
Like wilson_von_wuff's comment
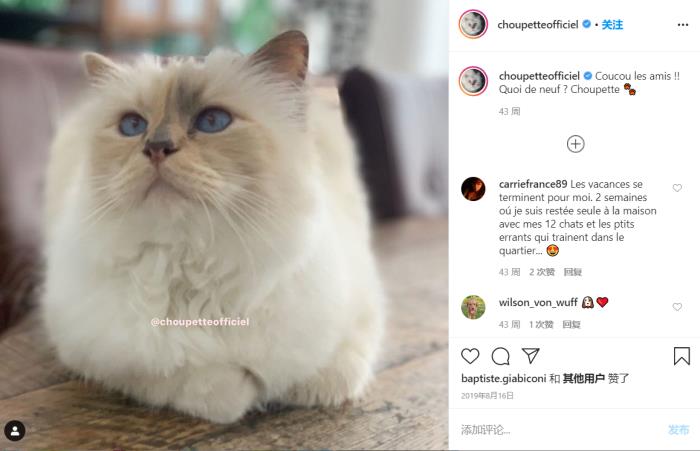[677, 307]
